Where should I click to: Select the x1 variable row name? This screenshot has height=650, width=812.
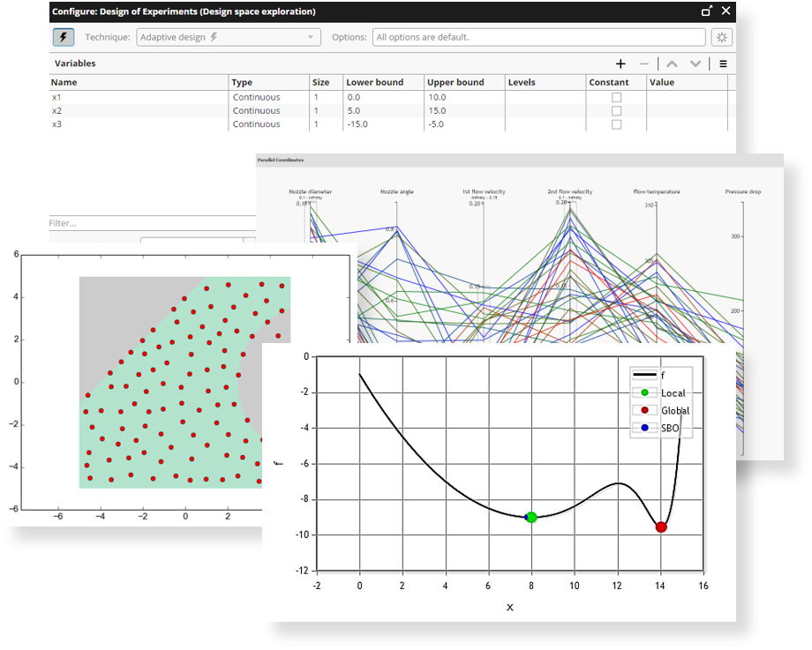click(56, 97)
